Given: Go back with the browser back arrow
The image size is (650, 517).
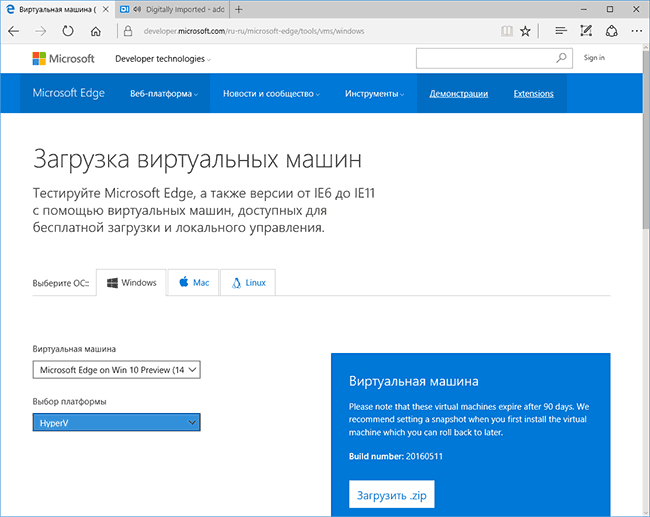Looking at the screenshot, I should [14, 31].
